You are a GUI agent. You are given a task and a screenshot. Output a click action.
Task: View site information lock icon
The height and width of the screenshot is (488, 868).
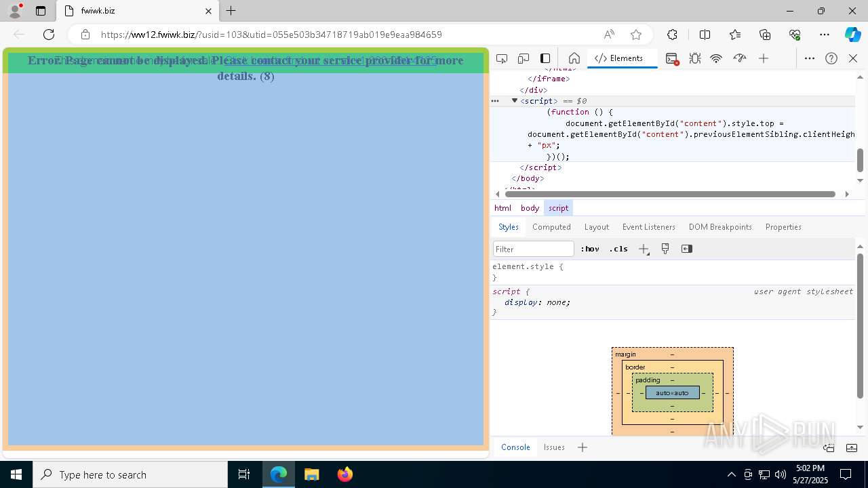click(85, 35)
